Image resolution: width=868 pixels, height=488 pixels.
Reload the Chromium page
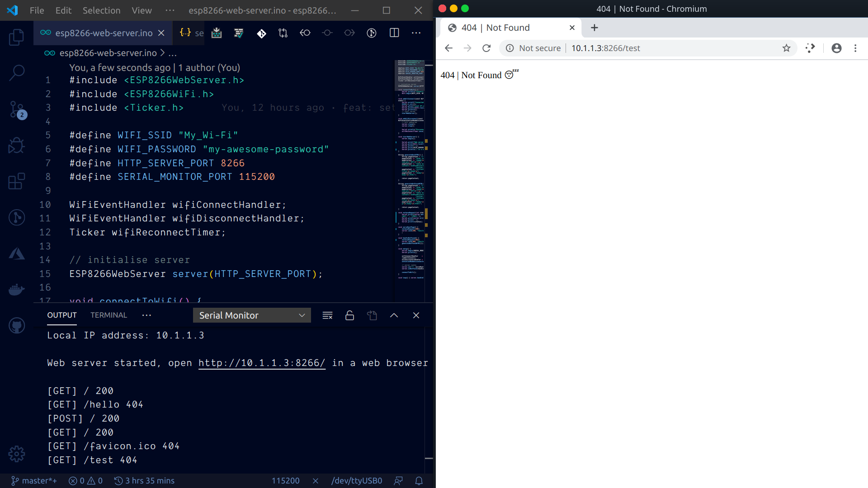click(486, 48)
